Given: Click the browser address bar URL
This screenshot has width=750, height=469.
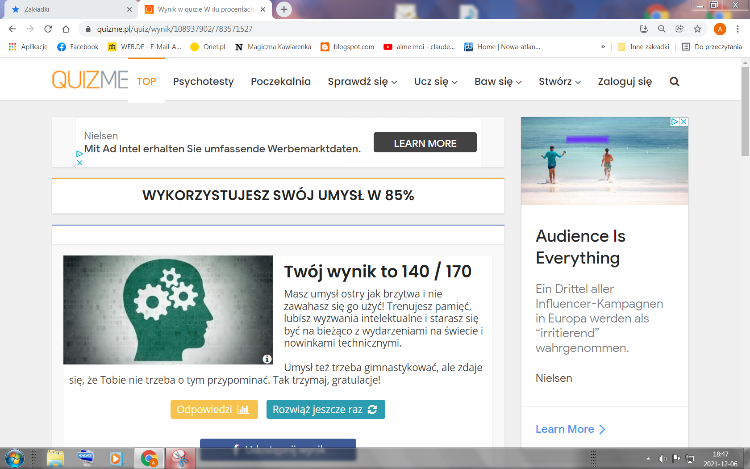Looking at the screenshot, I should (300, 30).
